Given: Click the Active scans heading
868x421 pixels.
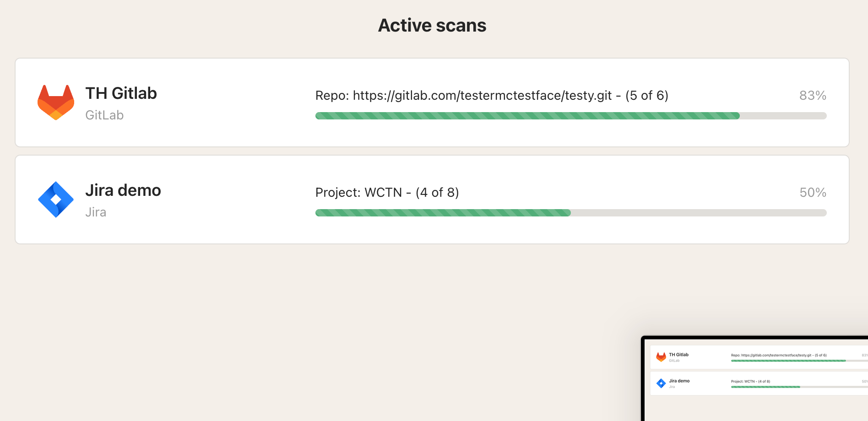Looking at the screenshot, I should click(x=432, y=25).
